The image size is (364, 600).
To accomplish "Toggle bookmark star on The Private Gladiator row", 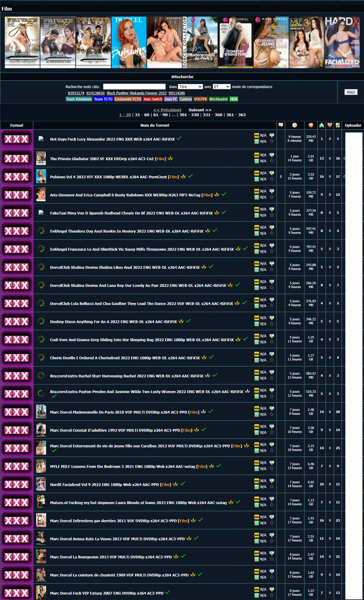I will tap(272, 161).
